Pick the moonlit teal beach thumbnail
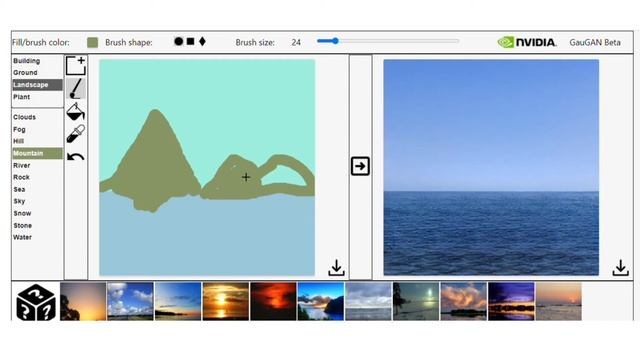Screen dimensions: 640x360 pyautogui.click(x=416, y=302)
